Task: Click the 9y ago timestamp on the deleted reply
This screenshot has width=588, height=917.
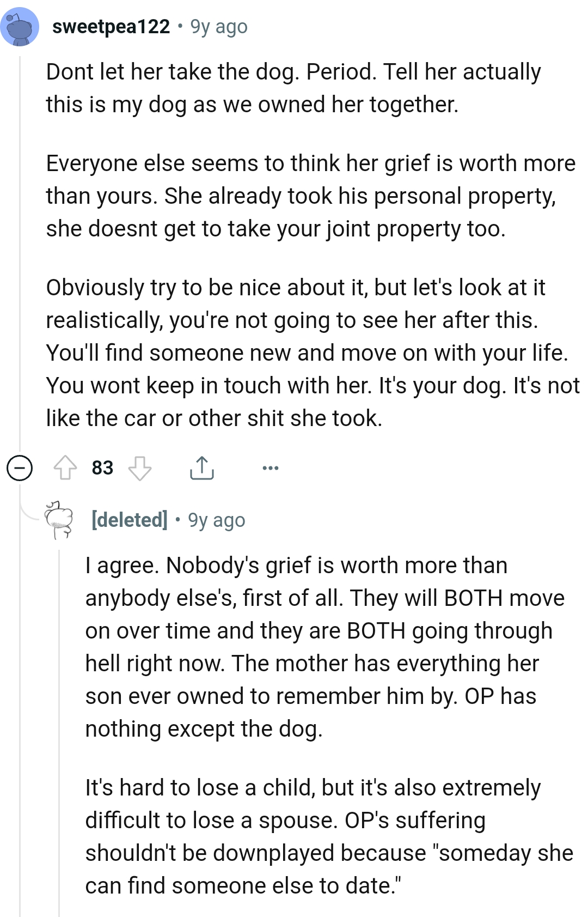Action: (x=217, y=520)
